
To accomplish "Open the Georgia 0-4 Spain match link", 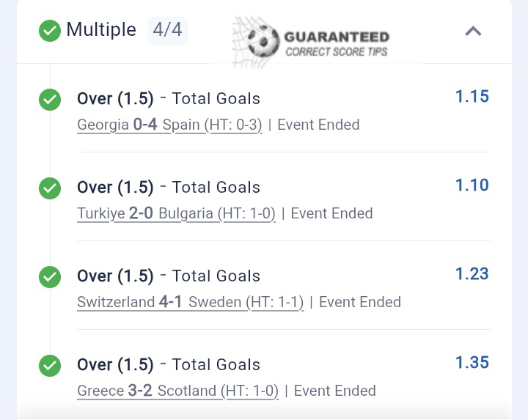I will point(180,125).
